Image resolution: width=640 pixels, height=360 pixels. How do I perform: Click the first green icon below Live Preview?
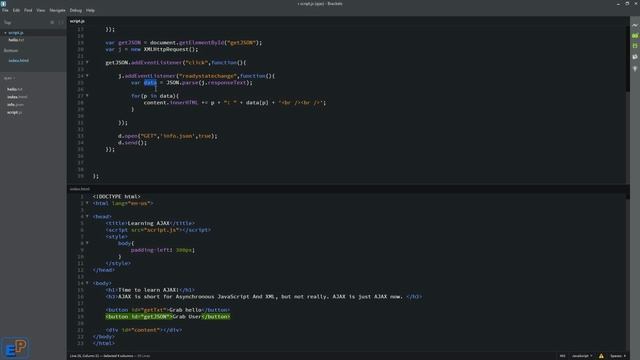(635, 36)
